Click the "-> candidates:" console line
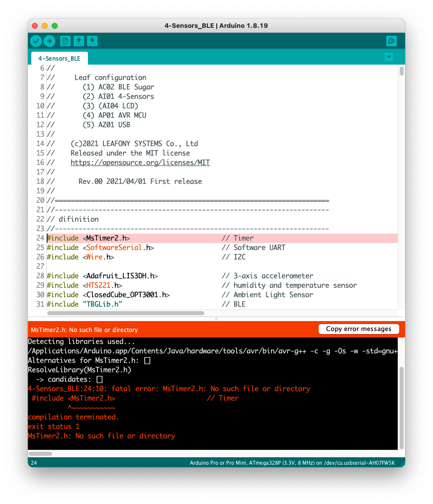The height and width of the screenshot is (504, 433). tap(69, 379)
